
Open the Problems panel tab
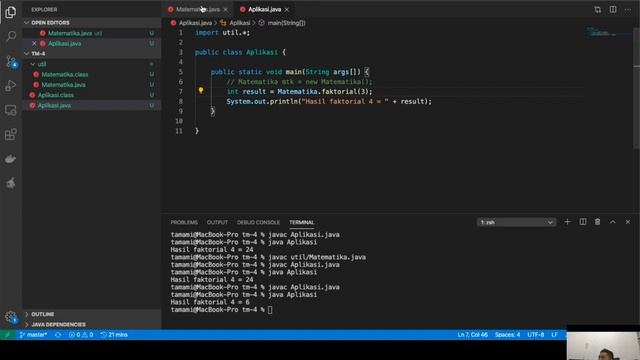184,222
